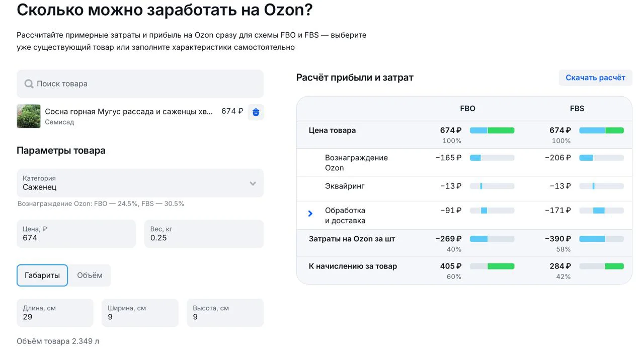Image resolution: width=644 pixels, height=348 pixels.
Task: Expand the Обработка и доставка row chevron
Action: click(x=310, y=214)
